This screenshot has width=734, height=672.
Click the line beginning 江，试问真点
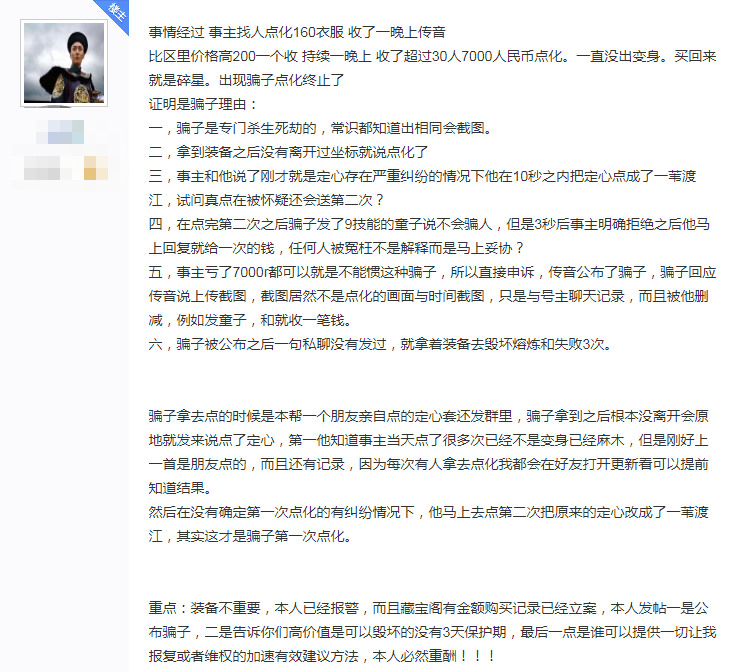click(267, 200)
